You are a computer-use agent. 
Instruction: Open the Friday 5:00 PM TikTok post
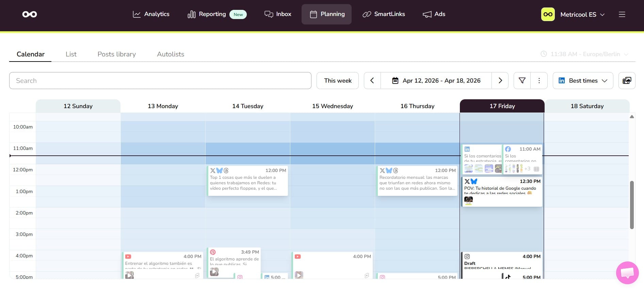pos(522,276)
